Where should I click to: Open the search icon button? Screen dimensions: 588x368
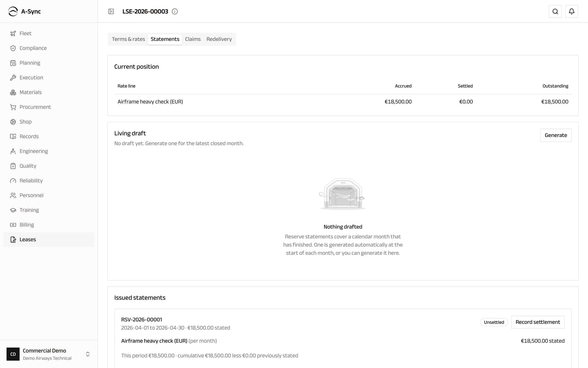pos(555,11)
